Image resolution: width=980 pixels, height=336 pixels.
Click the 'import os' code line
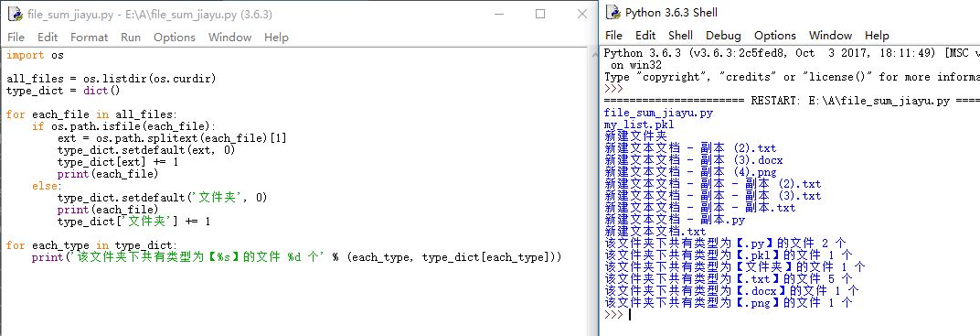[35, 55]
